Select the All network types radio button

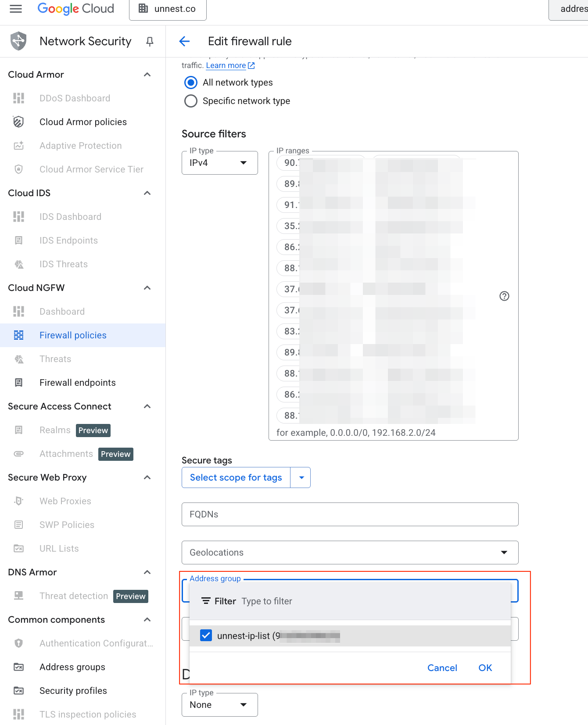point(191,83)
